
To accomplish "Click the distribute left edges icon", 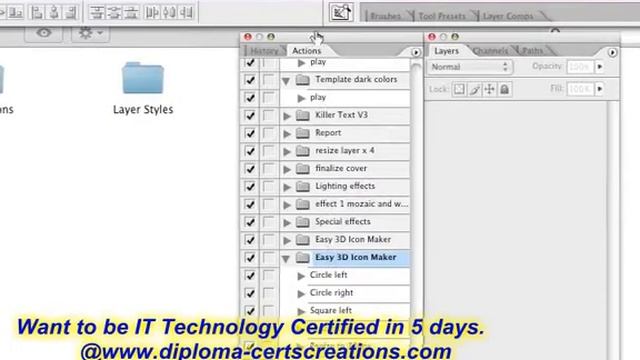I will tap(152, 12).
